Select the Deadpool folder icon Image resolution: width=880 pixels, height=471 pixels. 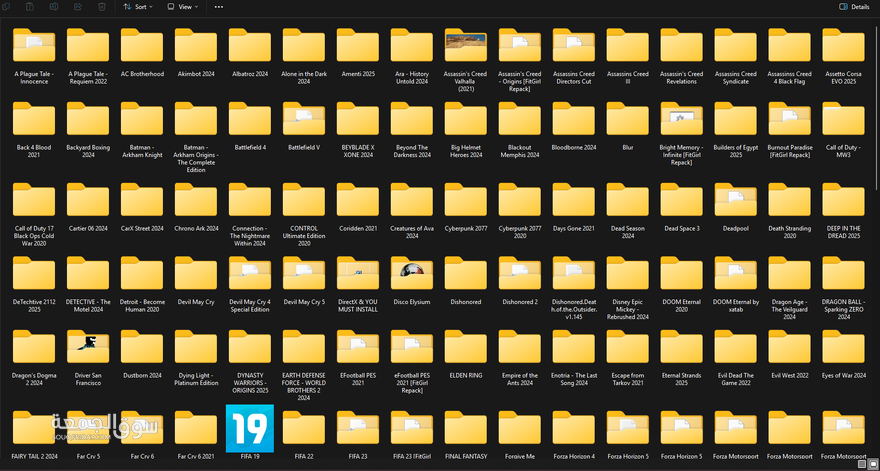[735, 200]
